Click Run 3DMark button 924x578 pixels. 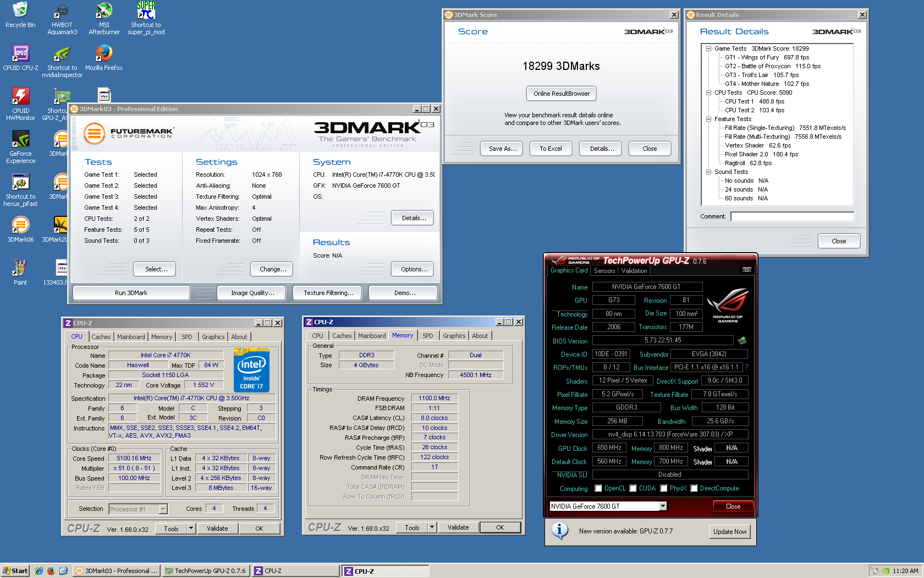point(131,293)
